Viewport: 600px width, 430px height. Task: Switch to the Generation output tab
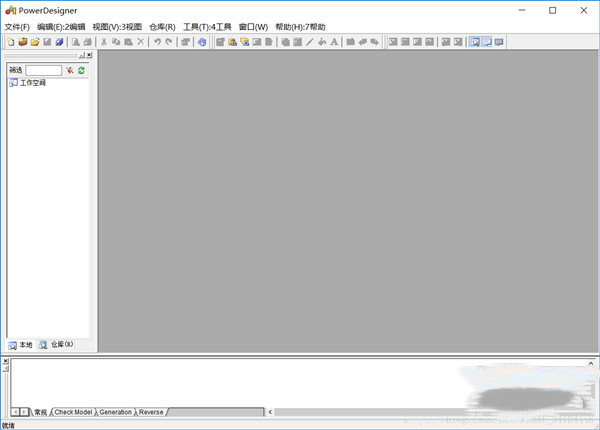coord(116,412)
